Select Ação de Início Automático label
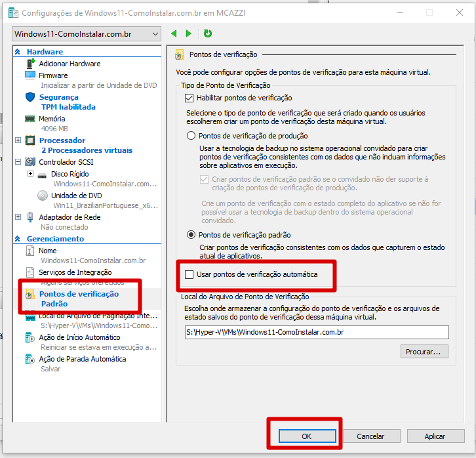 (79, 337)
